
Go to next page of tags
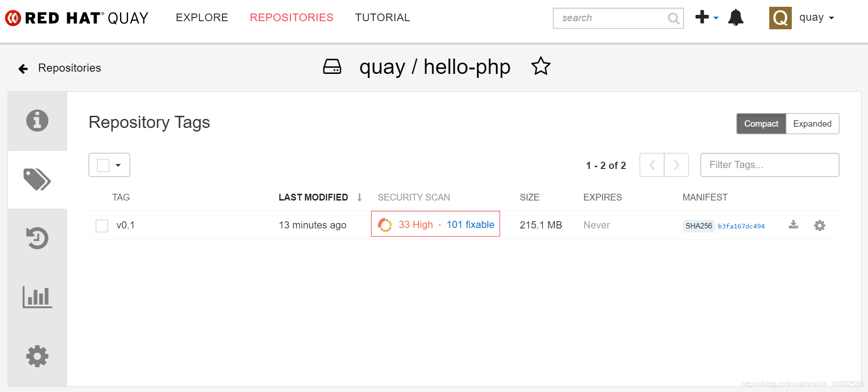tap(676, 165)
